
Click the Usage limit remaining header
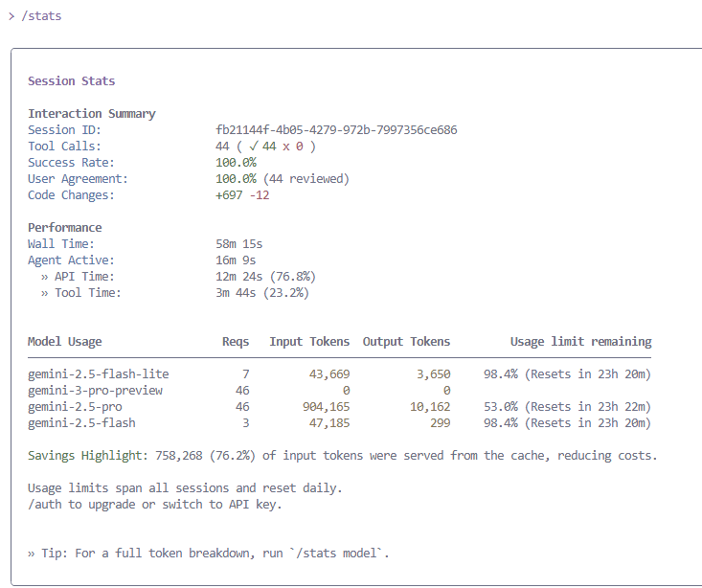click(580, 342)
